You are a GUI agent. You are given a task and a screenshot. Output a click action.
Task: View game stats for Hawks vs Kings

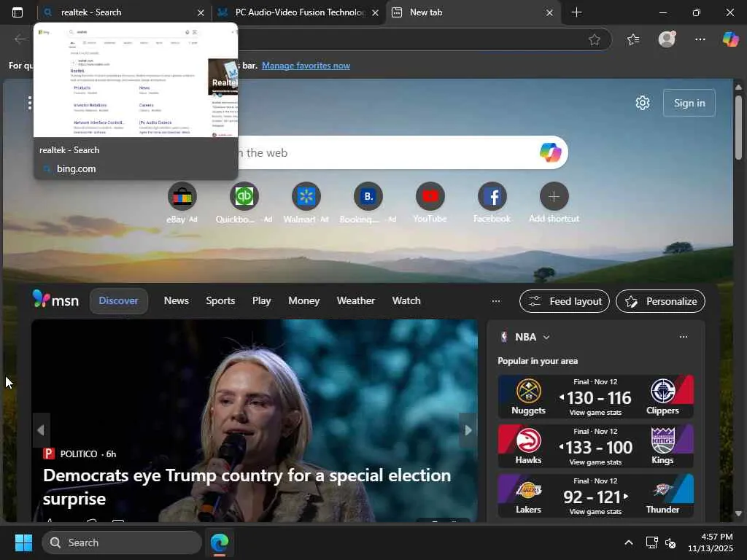click(x=595, y=462)
